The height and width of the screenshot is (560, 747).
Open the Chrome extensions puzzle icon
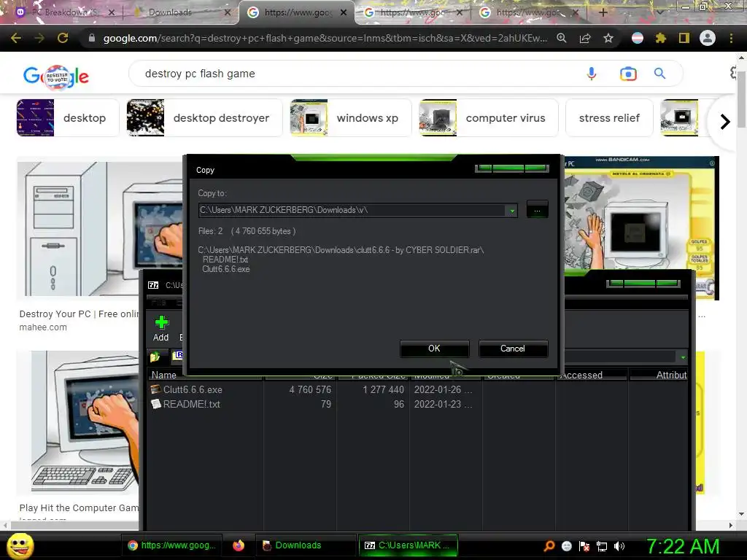tap(660, 38)
